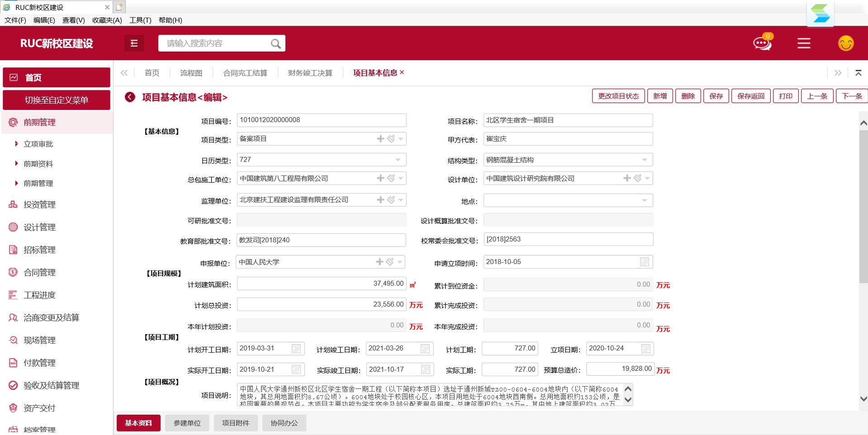This screenshot has height=435, width=868.
Task: Click the chat messages notification icon
Action: tap(762, 43)
